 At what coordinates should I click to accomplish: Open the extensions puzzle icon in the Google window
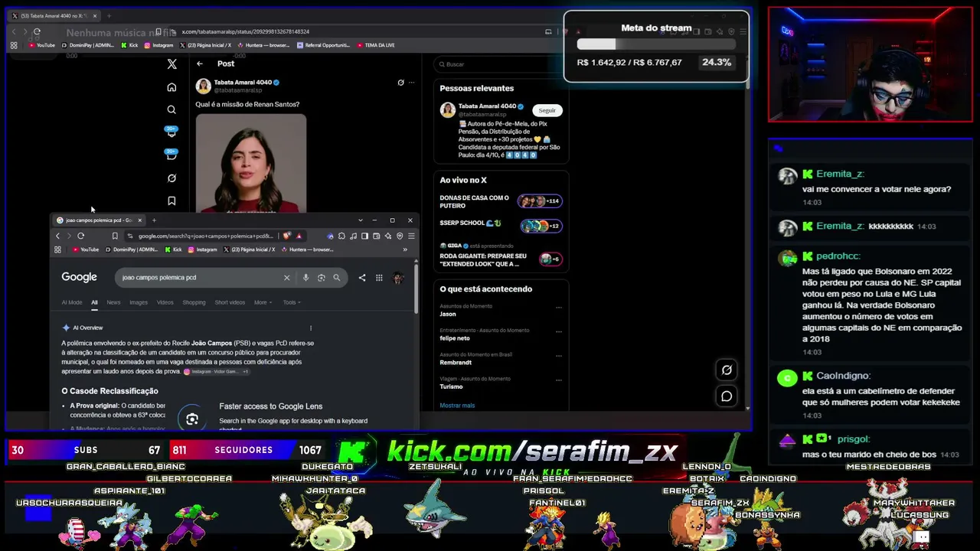pyautogui.click(x=341, y=236)
